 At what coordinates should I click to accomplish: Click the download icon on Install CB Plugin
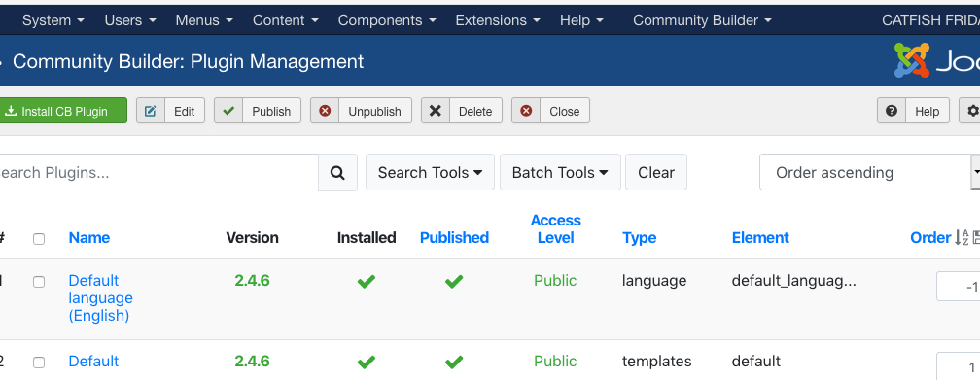pos(11,111)
